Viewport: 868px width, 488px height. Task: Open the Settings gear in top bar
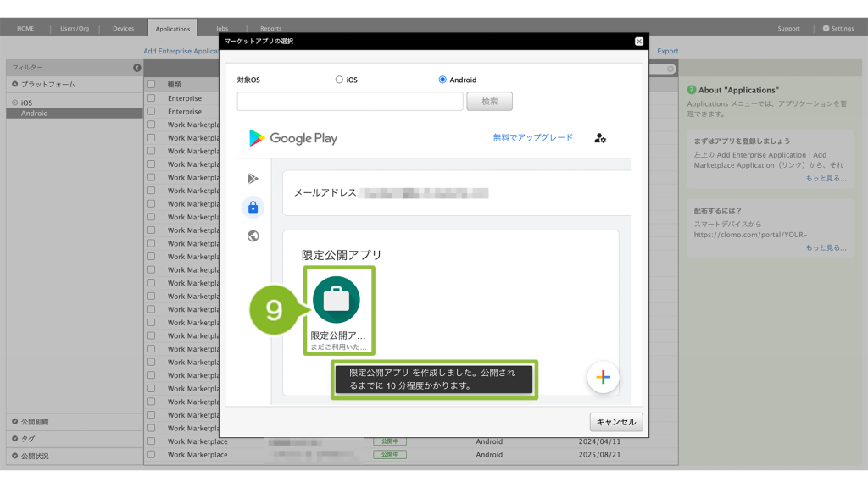click(837, 28)
